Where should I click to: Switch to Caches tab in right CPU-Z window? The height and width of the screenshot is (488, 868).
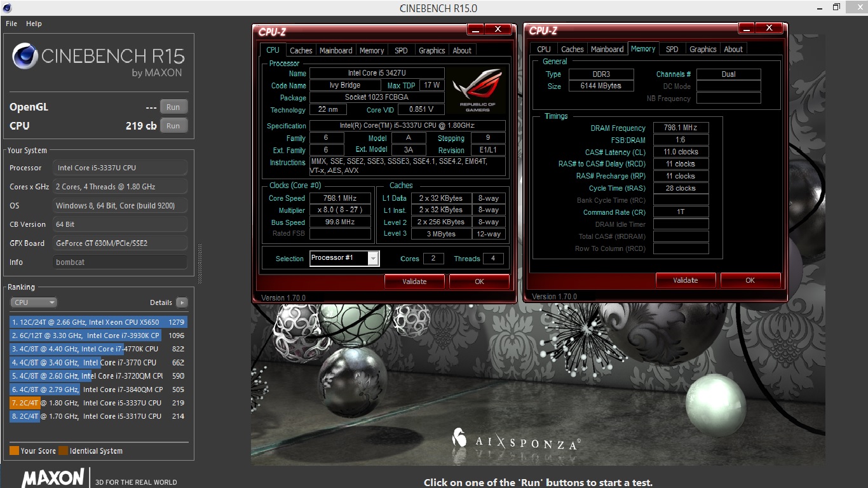pos(572,50)
